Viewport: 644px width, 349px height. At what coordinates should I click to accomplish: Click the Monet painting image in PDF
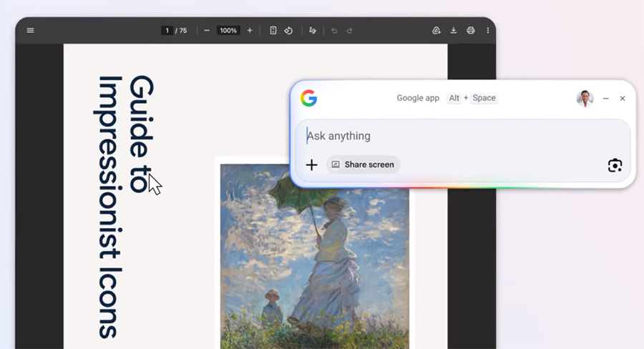(x=315, y=257)
